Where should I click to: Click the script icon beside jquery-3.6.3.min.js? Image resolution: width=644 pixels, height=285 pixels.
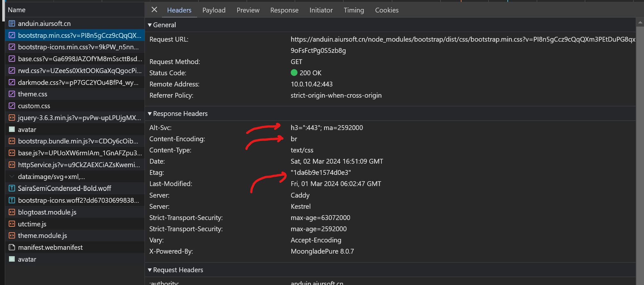(12, 118)
